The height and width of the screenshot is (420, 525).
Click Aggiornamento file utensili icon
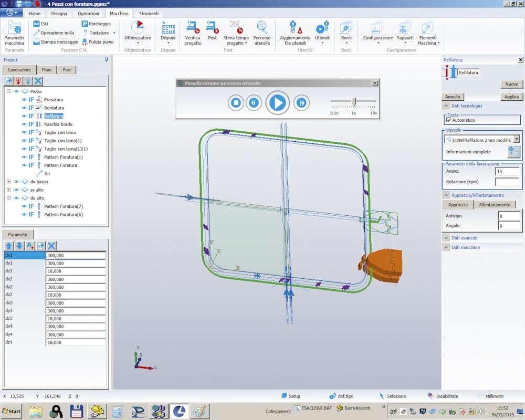tap(295, 27)
